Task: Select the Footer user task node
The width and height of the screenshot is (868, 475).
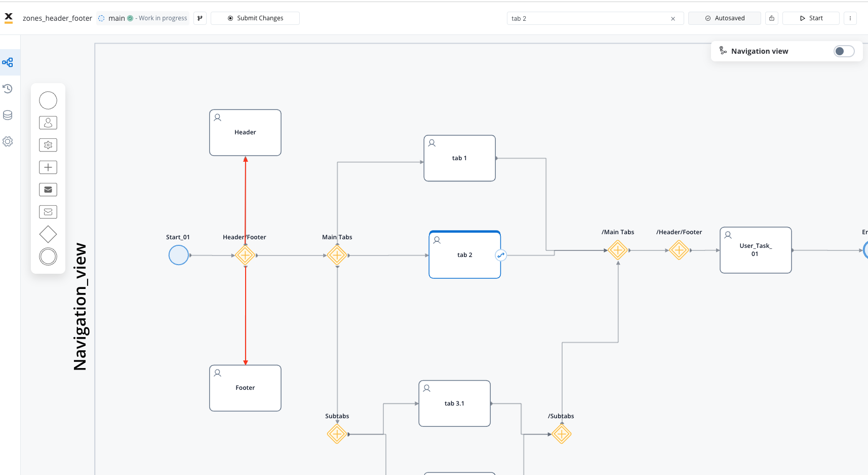Action: point(245,388)
